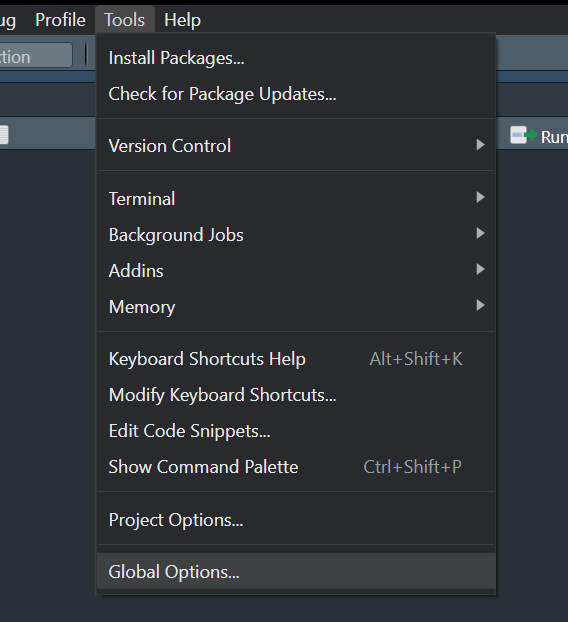Image resolution: width=568 pixels, height=622 pixels.
Task: Click the Run button icon
Action: pos(524,135)
